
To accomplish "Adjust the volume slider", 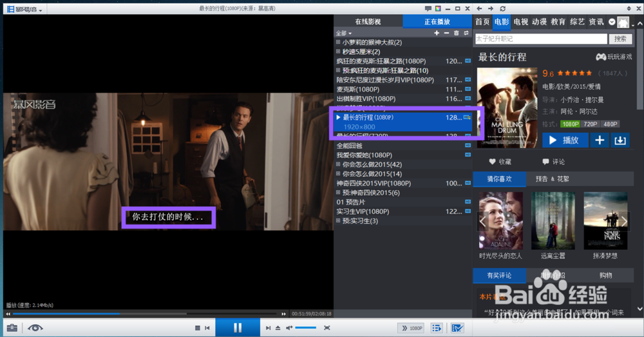I will pos(305,327).
